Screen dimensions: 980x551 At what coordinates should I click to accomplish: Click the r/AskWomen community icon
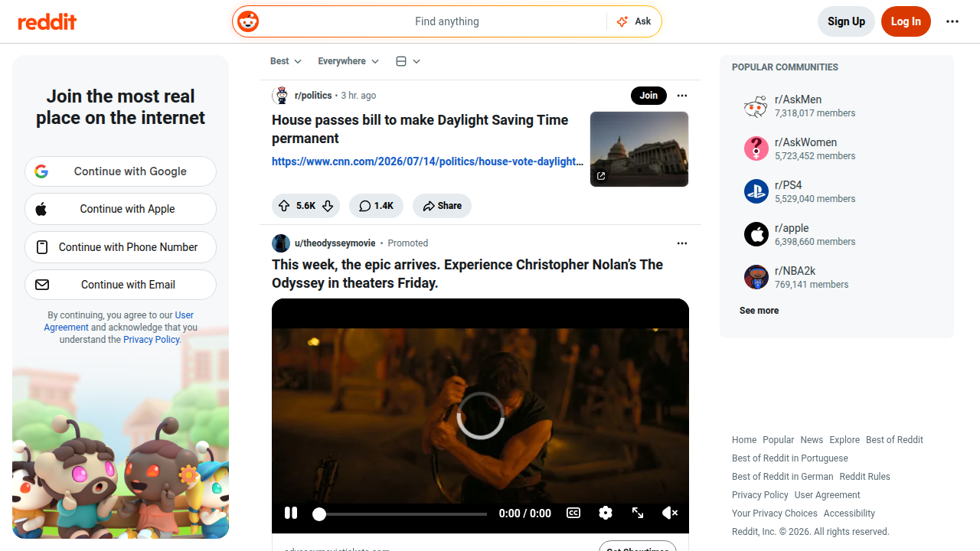756,148
